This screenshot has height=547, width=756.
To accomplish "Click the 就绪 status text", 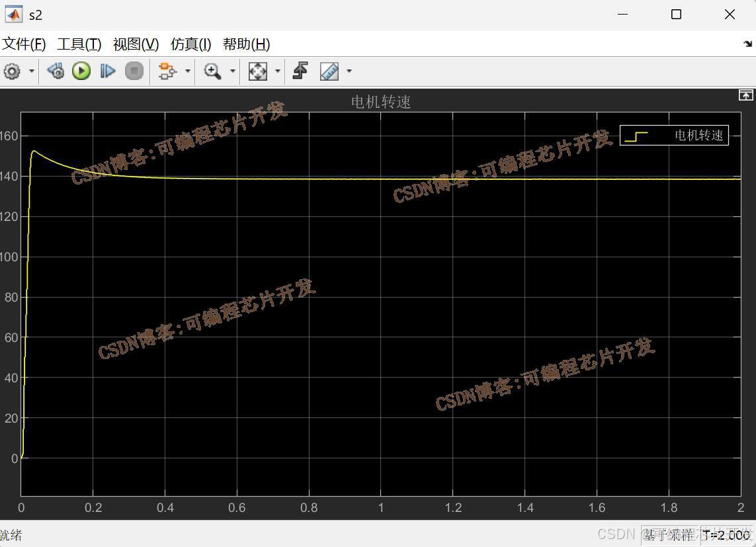I will (11, 535).
